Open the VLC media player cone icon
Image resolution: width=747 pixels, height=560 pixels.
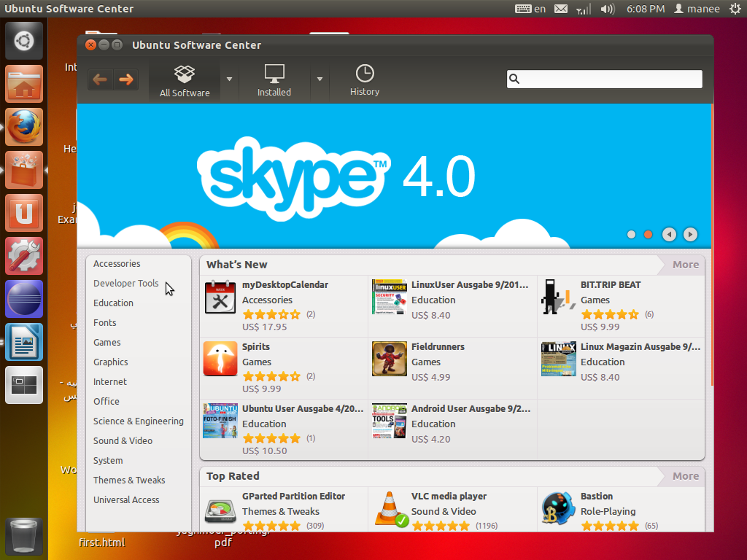[391, 510]
